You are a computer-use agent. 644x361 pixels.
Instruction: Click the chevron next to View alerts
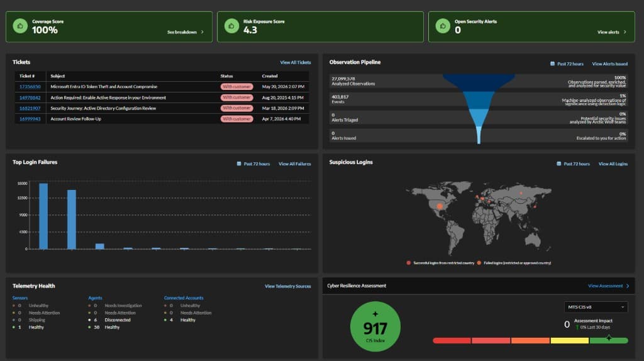pos(625,32)
